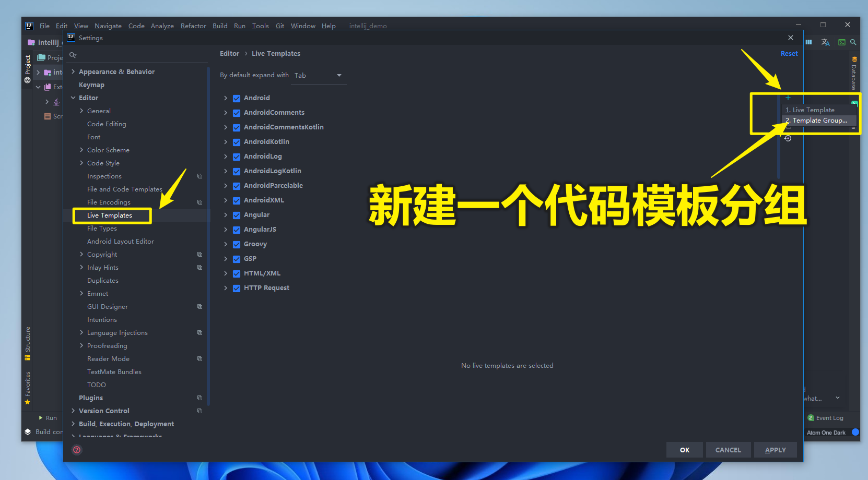The width and height of the screenshot is (868, 480).
Task: Click the Version Control project-level icon
Action: coord(200,411)
